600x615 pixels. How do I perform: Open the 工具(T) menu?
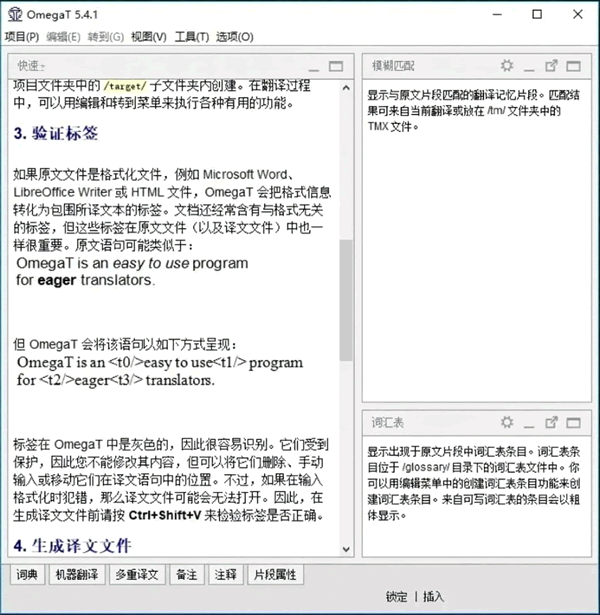point(192,37)
